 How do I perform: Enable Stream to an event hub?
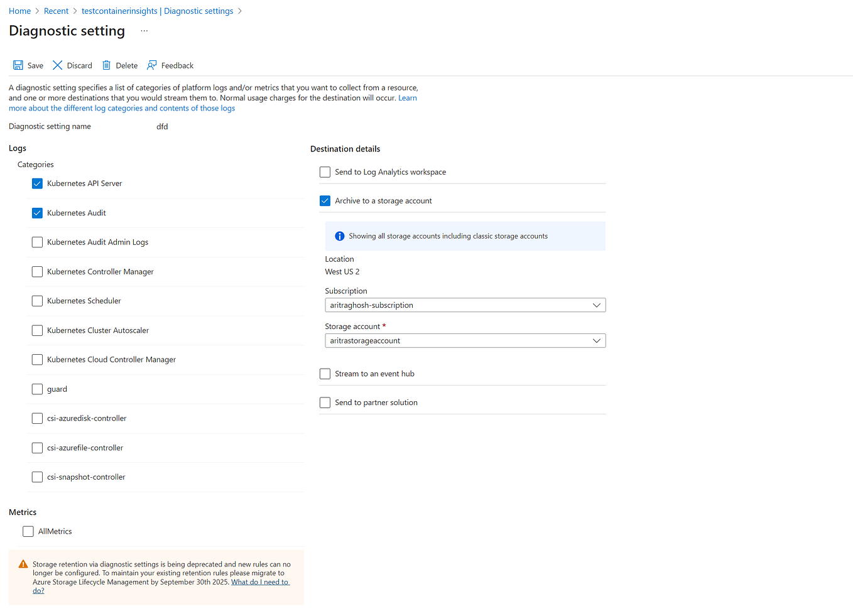(x=325, y=373)
